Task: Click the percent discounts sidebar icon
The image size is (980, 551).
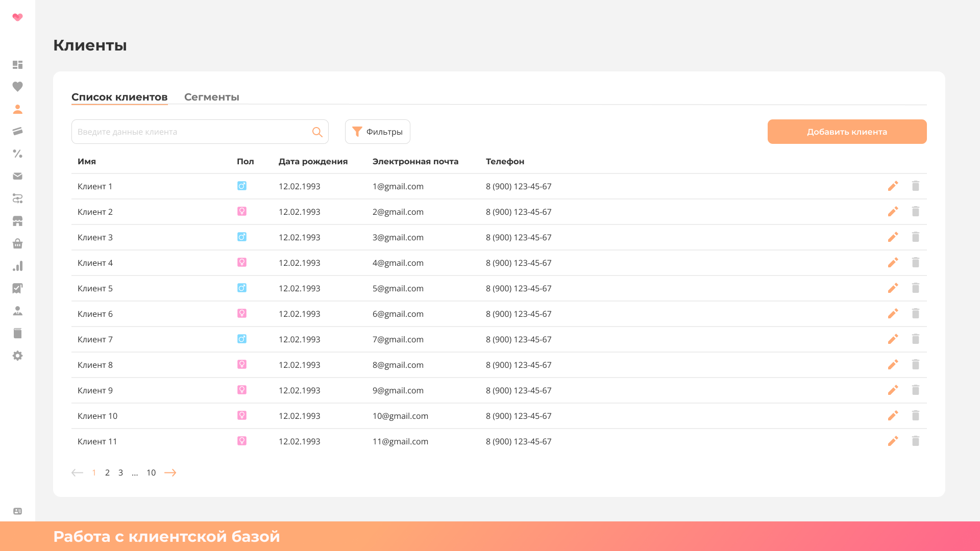Action: pyautogui.click(x=17, y=154)
